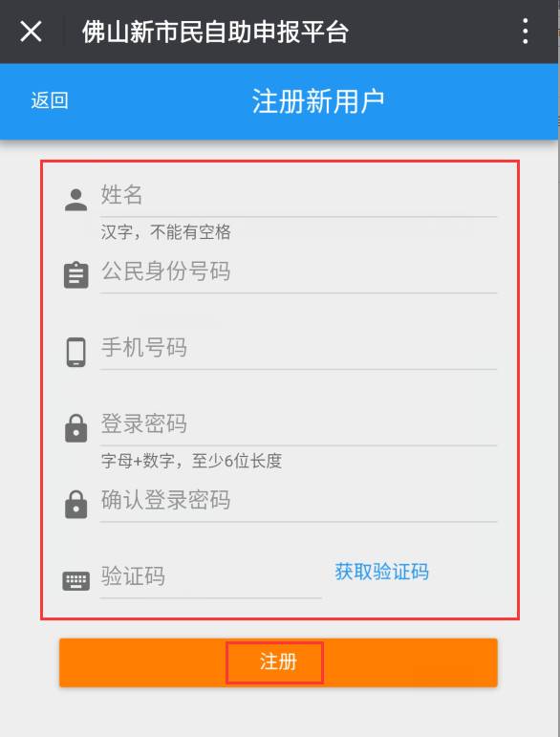Select the 登录密码 password field

(x=298, y=425)
